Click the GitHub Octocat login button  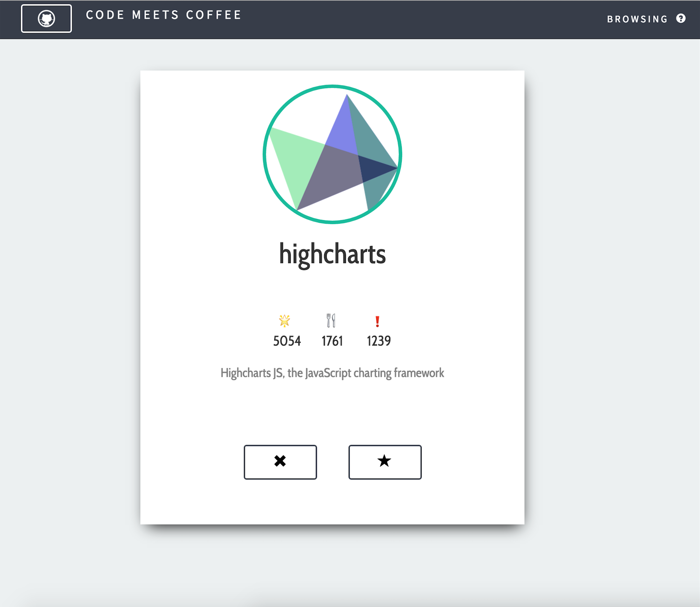tap(46, 19)
